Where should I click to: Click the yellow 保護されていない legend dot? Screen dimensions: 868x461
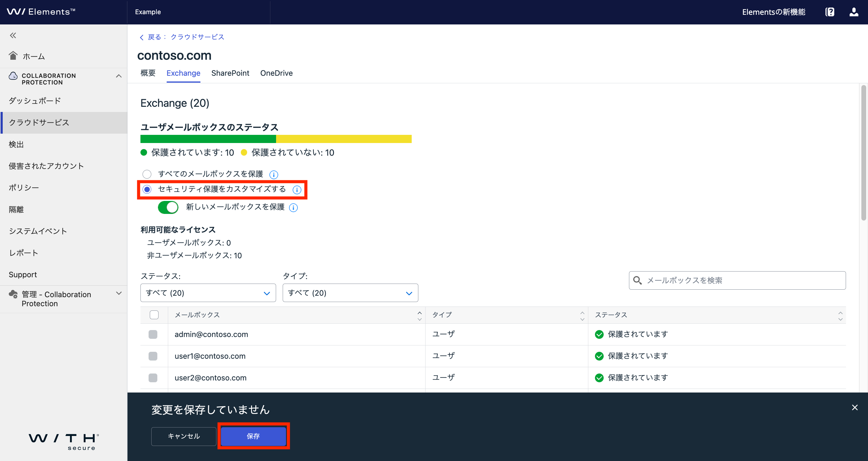tap(244, 152)
